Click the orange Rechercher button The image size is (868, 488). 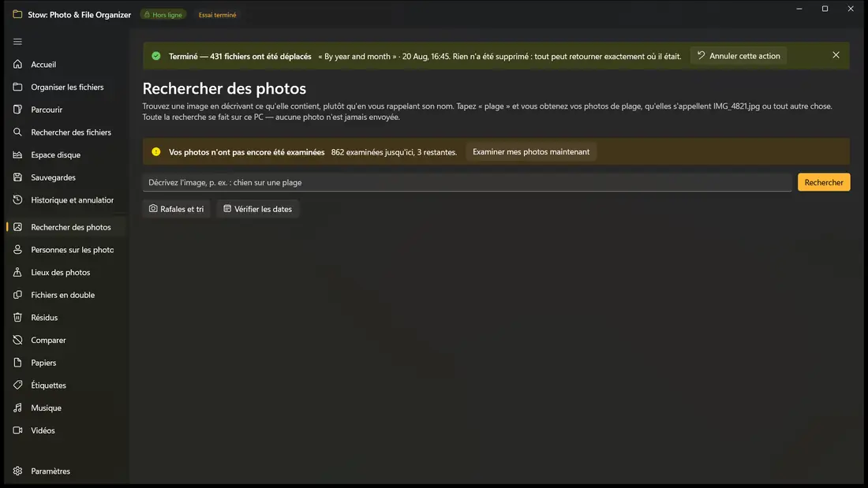824,182
